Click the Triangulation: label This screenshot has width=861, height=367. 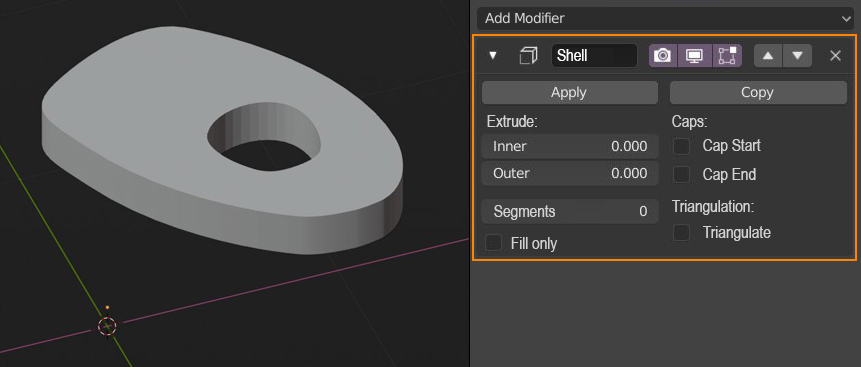coord(713,207)
